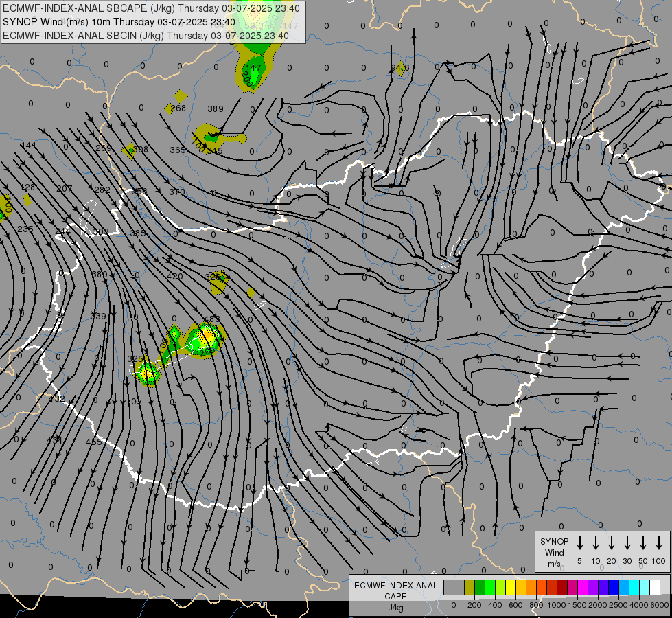Image resolution: width=672 pixels, height=618 pixels.
Task: Click the 483 value on the map
Action: point(212,319)
